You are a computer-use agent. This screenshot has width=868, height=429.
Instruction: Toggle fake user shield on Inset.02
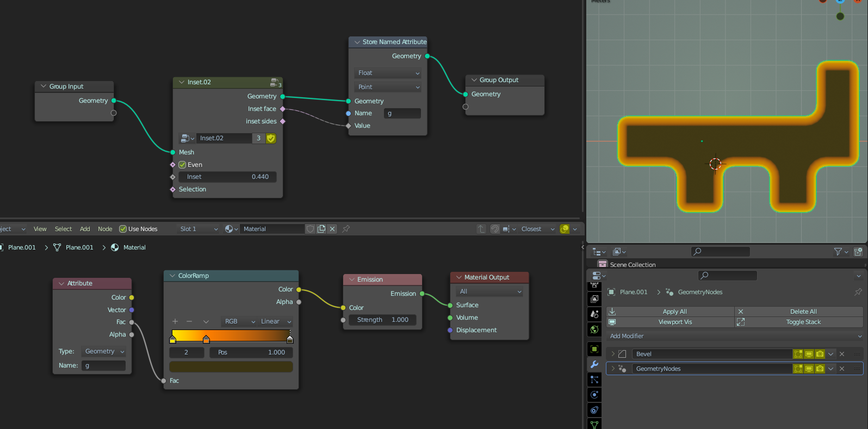pyautogui.click(x=271, y=138)
